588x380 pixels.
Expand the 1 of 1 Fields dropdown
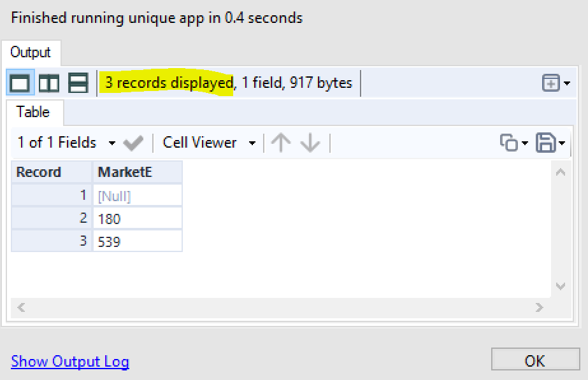click(x=112, y=143)
